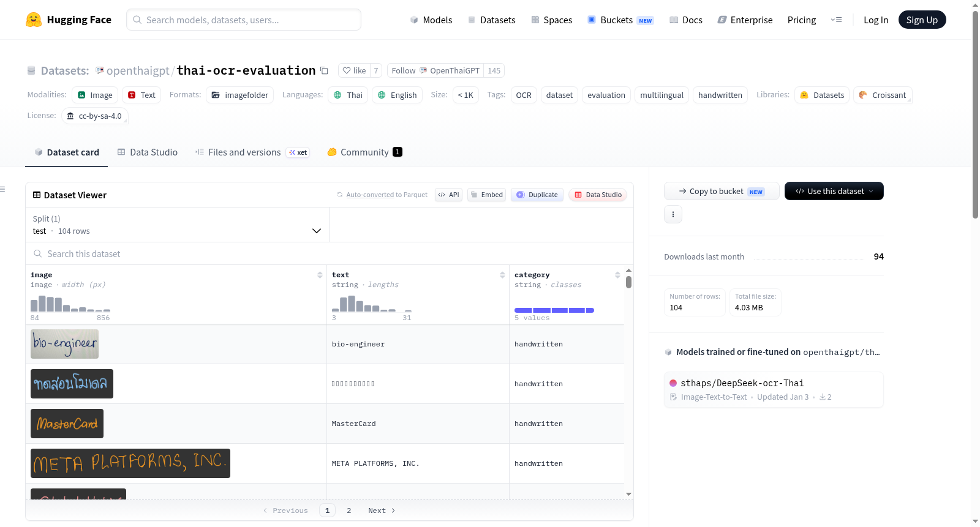The height and width of the screenshot is (527, 980).
Task: Click the category classes bar
Action: (554, 310)
